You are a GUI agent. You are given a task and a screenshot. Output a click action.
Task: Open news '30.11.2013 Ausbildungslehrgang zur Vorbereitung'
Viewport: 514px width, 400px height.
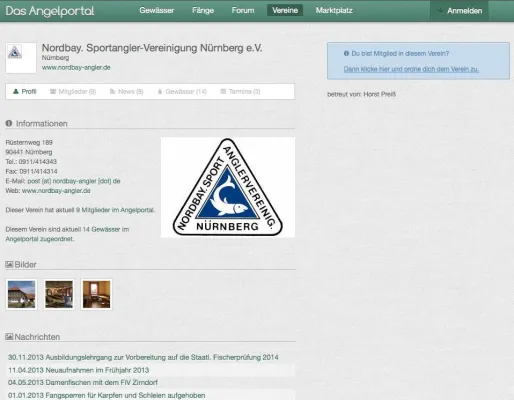(143, 357)
